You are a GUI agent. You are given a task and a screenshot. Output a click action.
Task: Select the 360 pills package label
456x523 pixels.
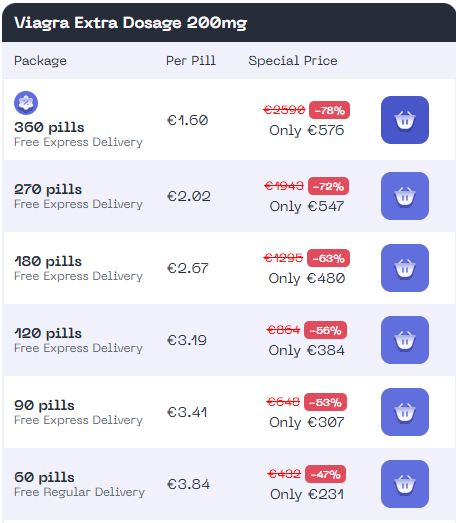click(49, 127)
